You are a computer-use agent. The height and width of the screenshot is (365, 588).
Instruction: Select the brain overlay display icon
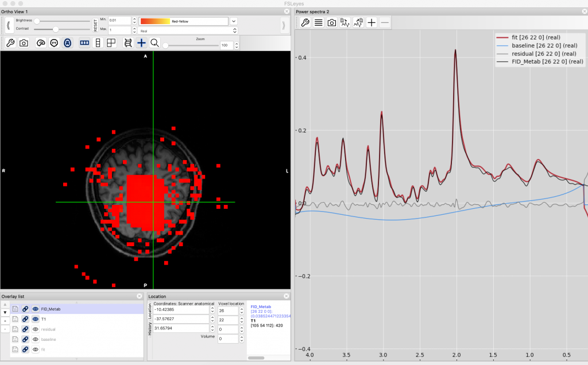tap(40, 42)
